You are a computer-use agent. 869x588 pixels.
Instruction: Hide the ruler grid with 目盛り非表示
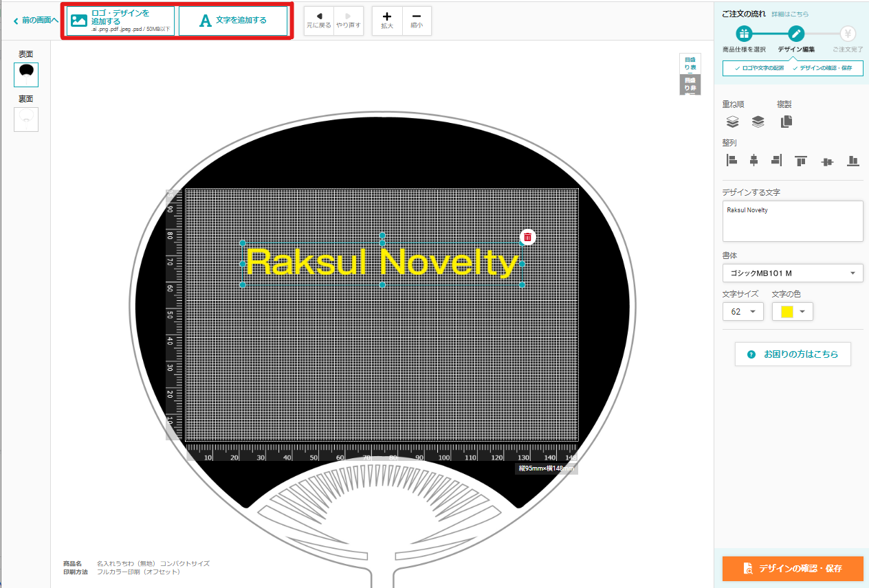[690, 85]
